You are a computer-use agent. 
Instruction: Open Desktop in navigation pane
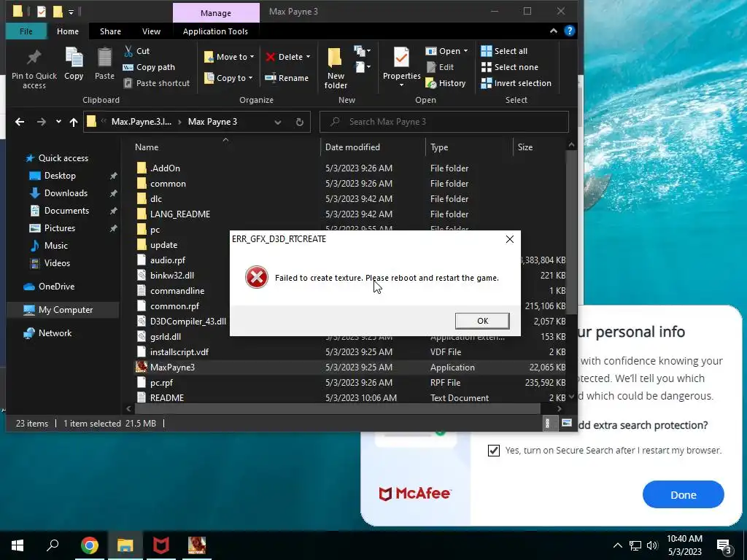[60, 176]
